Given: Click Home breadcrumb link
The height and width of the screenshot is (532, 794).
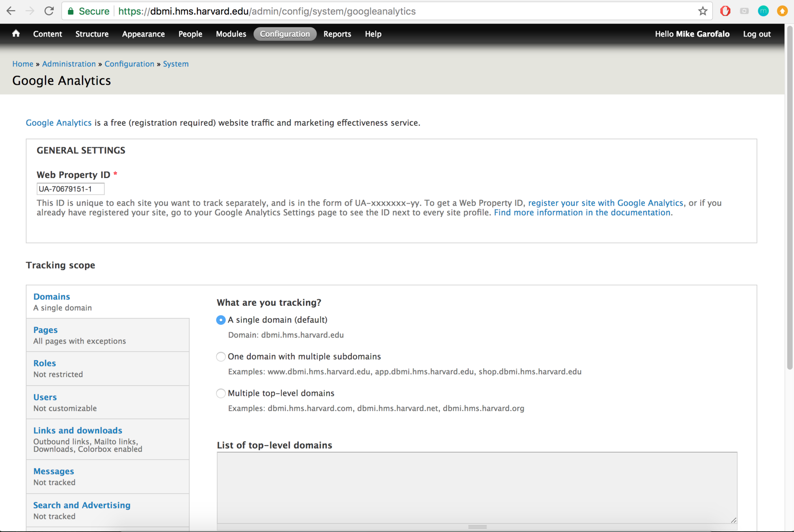Looking at the screenshot, I should click(23, 64).
